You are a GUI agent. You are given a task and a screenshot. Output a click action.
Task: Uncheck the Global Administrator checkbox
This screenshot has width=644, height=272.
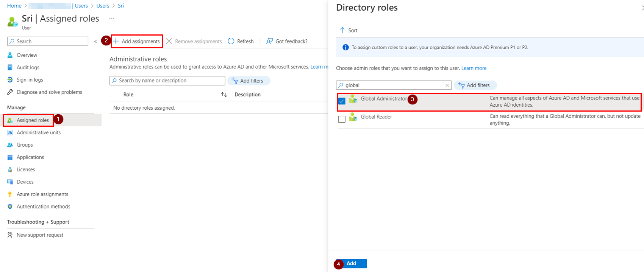(342, 101)
